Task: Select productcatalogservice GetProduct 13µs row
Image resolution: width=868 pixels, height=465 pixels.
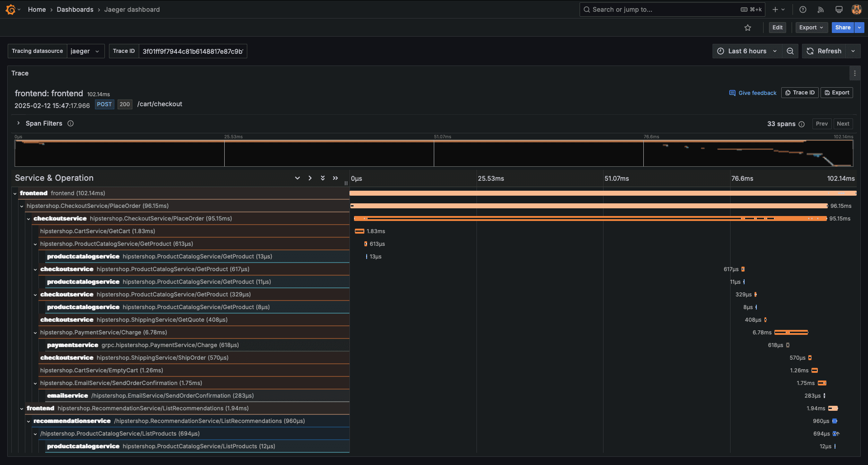Action: pyautogui.click(x=198, y=257)
